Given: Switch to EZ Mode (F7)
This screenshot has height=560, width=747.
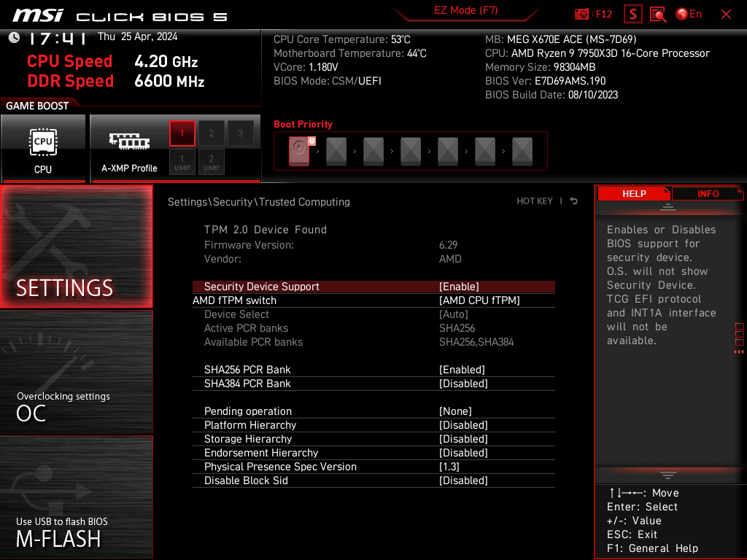Looking at the screenshot, I should coord(466,10).
